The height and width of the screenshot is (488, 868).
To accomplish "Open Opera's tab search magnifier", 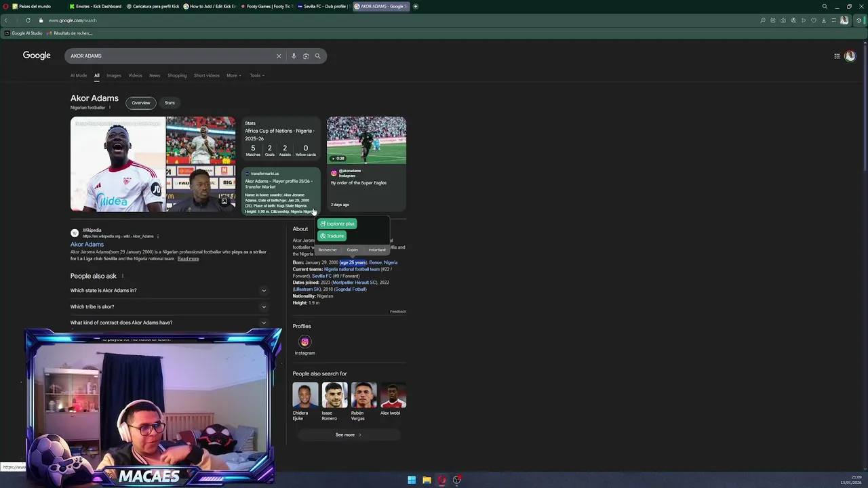I will coord(825,6).
